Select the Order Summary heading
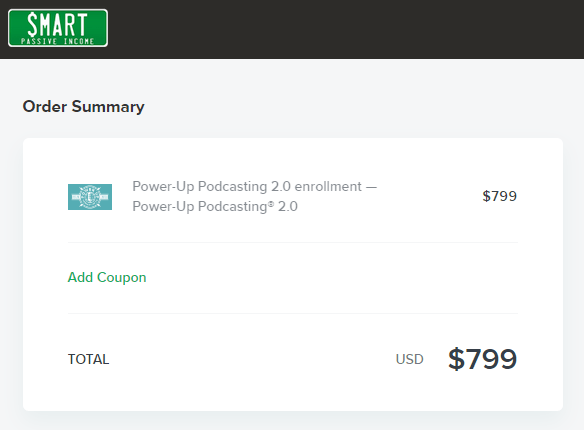Image resolution: width=584 pixels, height=430 pixels. coord(83,106)
